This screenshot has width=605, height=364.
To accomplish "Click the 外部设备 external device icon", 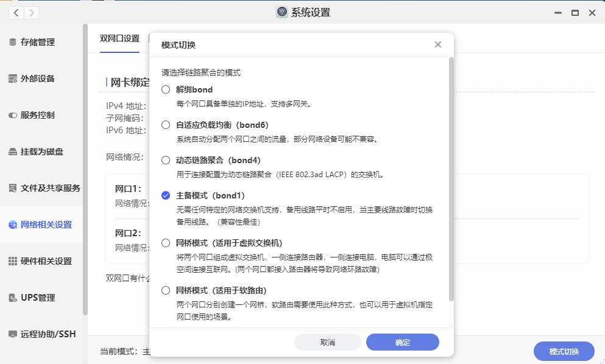I will 13,79.
